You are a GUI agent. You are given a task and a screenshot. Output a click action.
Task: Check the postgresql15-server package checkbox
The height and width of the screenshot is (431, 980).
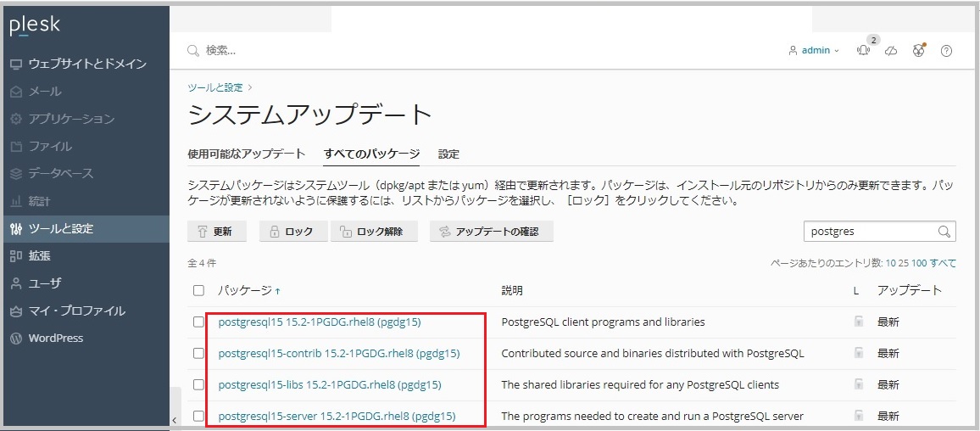point(198,416)
